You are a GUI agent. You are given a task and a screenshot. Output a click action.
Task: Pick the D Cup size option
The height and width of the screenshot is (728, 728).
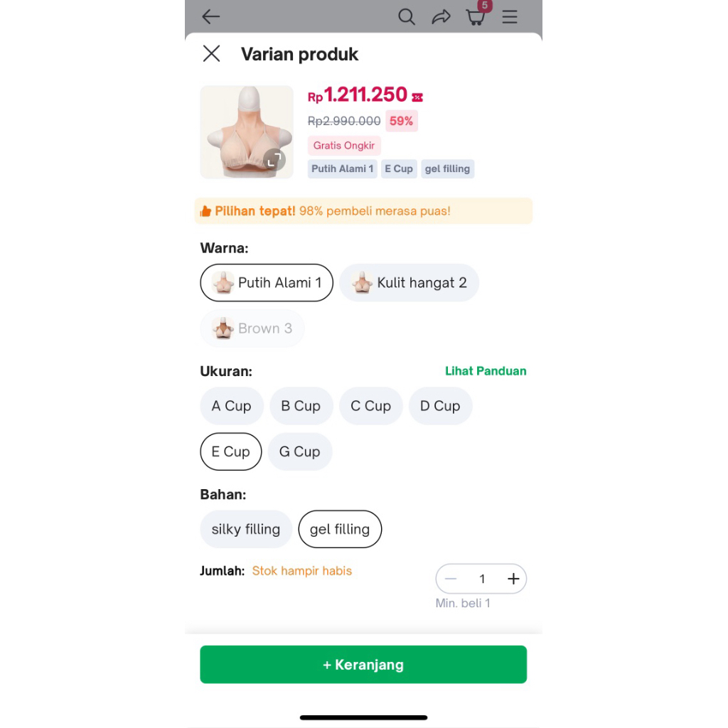click(x=440, y=406)
